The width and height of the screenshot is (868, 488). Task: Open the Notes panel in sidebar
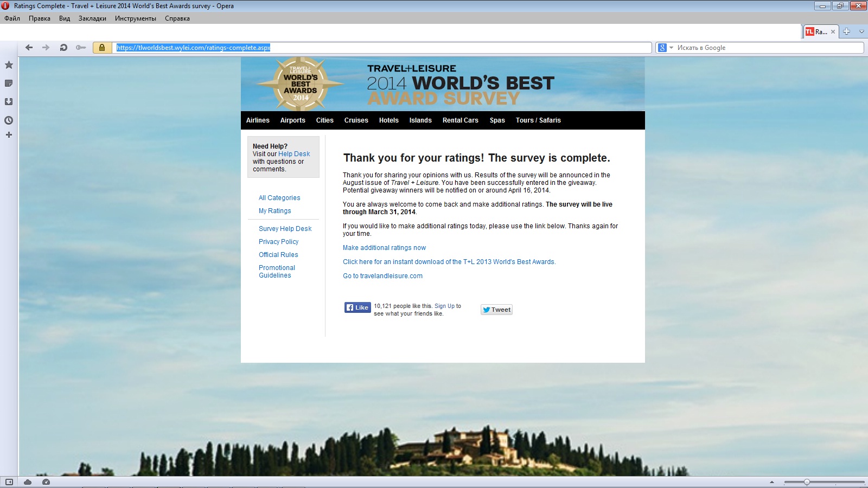pos(9,84)
